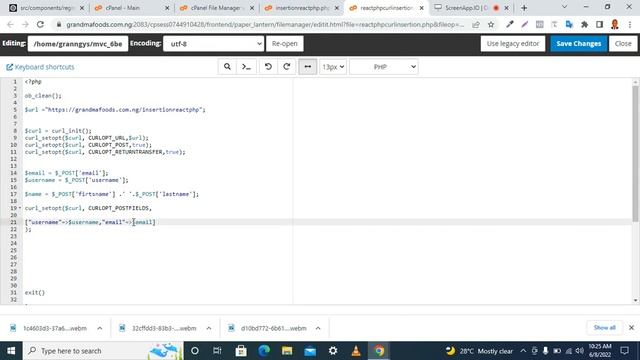Image resolution: width=640 pixels, height=360 pixels.
Task: Open Cortana circle icon
Action: (x=195, y=351)
